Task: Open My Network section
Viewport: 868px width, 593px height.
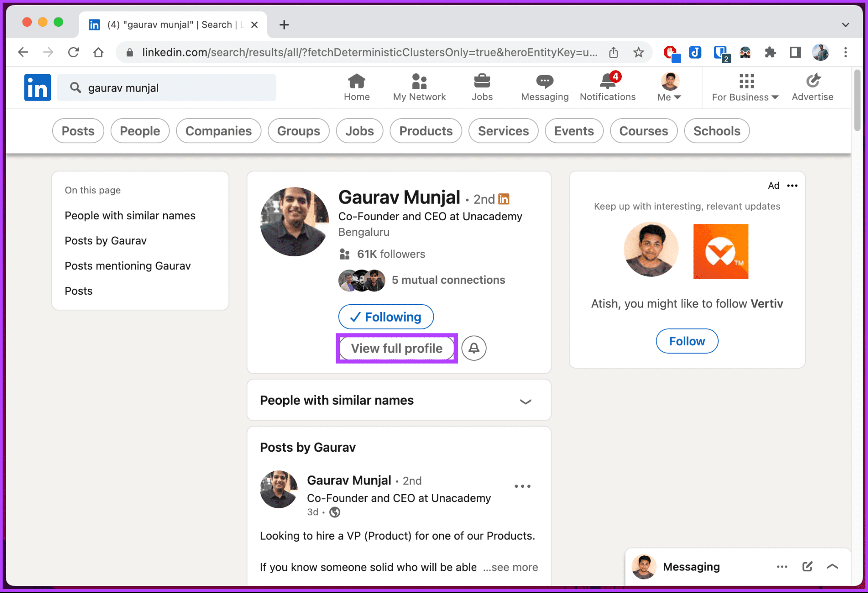Action: click(418, 87)
